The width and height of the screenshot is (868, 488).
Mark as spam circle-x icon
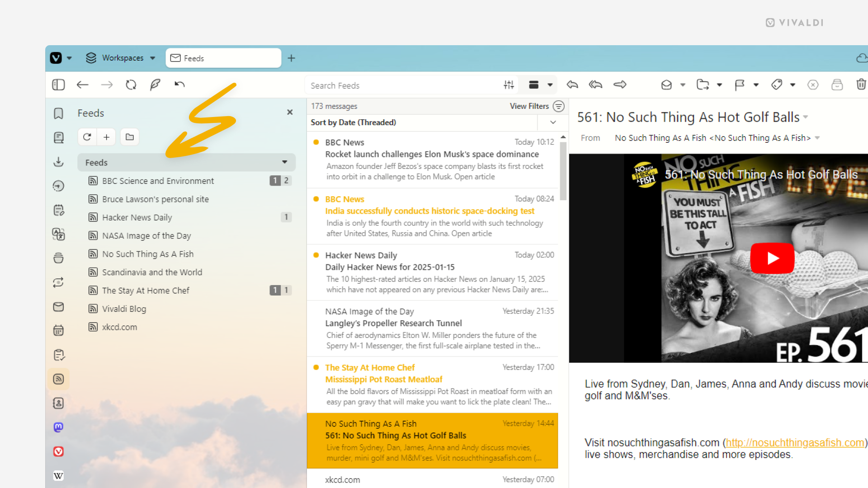pyautogui.click(x=813, y=85)
